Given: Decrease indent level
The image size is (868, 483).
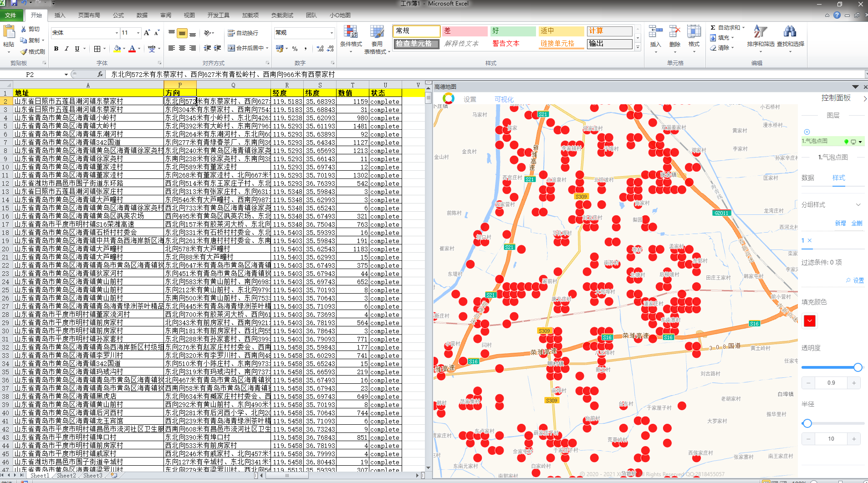Looking at the screenshot, I should pyautogui.click(x=207, y=48).
